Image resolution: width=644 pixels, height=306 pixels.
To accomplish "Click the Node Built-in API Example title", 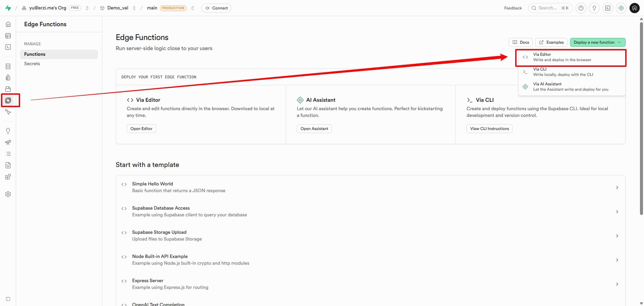I will point(160,256).
